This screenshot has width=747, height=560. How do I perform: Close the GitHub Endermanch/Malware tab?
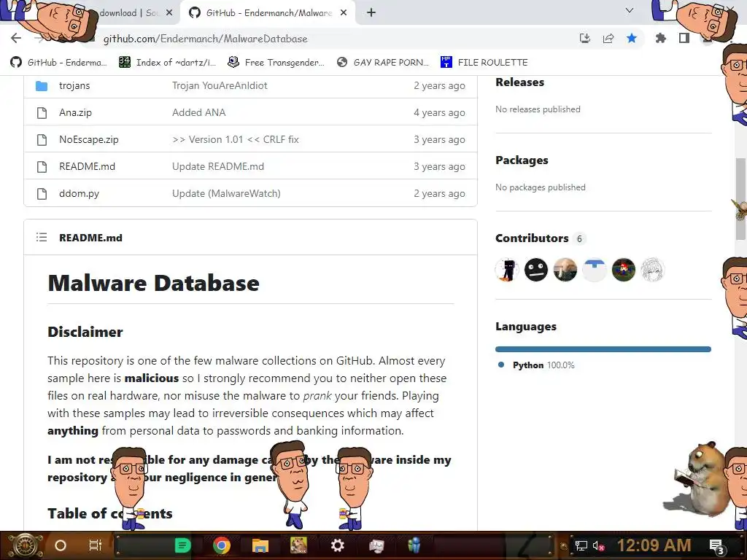point(344,13)
